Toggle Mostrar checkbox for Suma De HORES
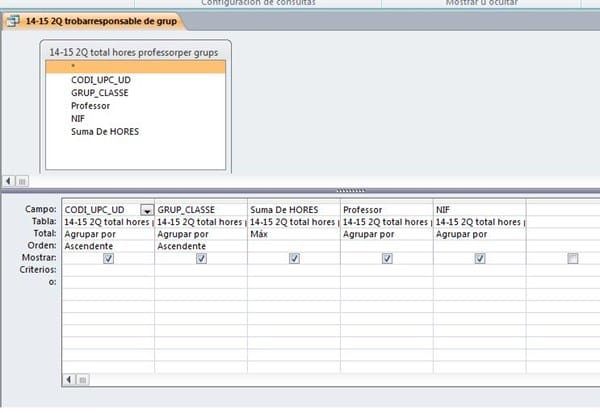 (294, 258)
